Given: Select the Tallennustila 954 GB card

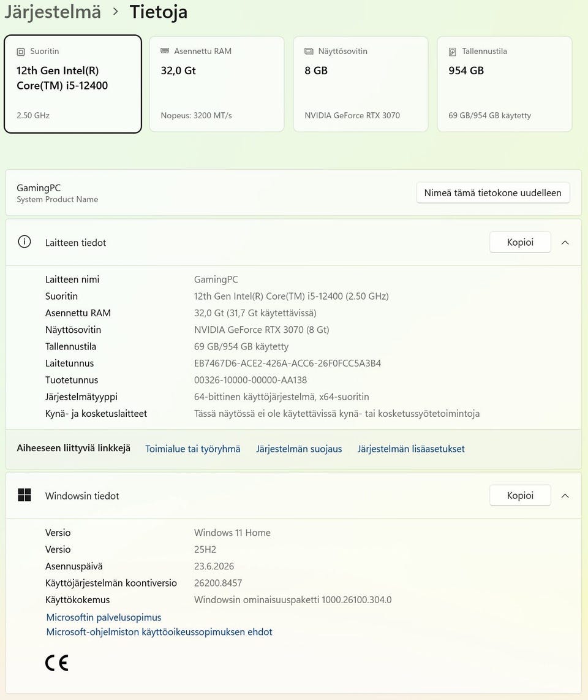Looking at the screenshot, I should click(x=505, y=84).
